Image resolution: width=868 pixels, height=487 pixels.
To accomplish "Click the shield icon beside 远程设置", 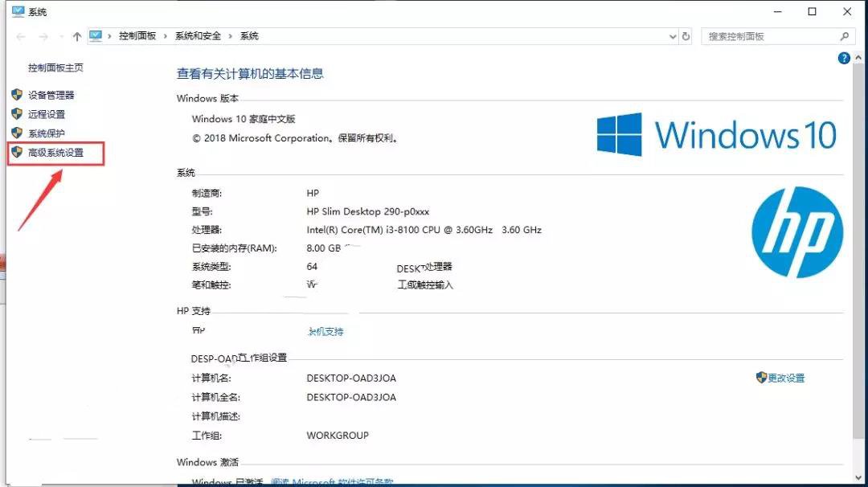I will [17, 114].
